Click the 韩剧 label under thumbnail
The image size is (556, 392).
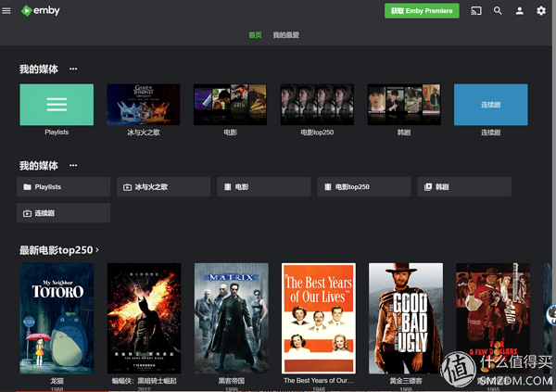(x=404, y=133)
